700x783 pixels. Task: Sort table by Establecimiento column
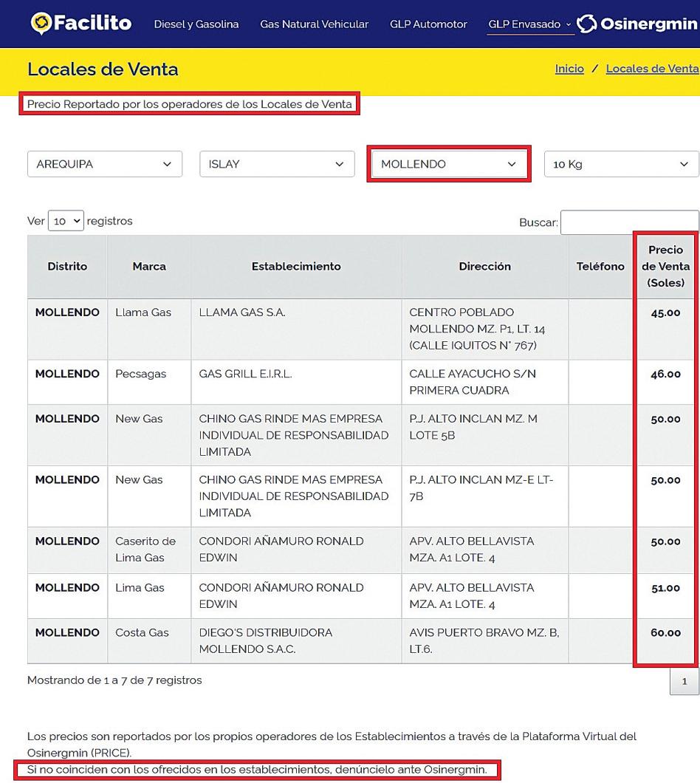click(296, 267)
